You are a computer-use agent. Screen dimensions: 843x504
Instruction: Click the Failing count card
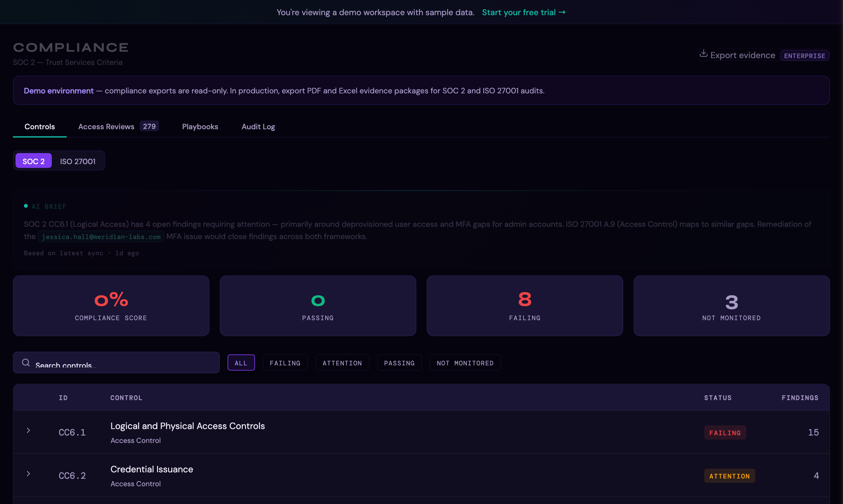coord(525,306)
